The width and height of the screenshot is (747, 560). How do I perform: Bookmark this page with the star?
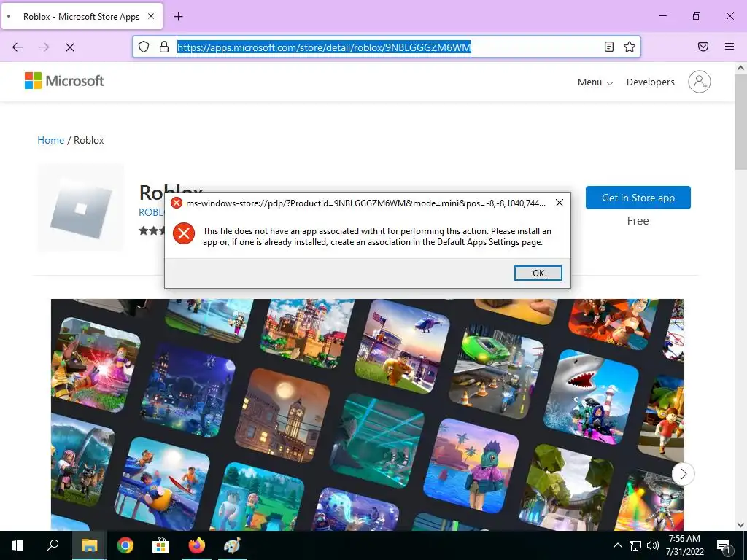[630, 47]
